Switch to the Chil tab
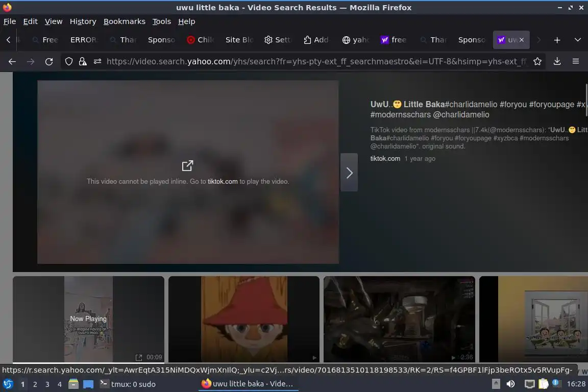Viewport: 588px width, 392px height. (x=200, y=40)
